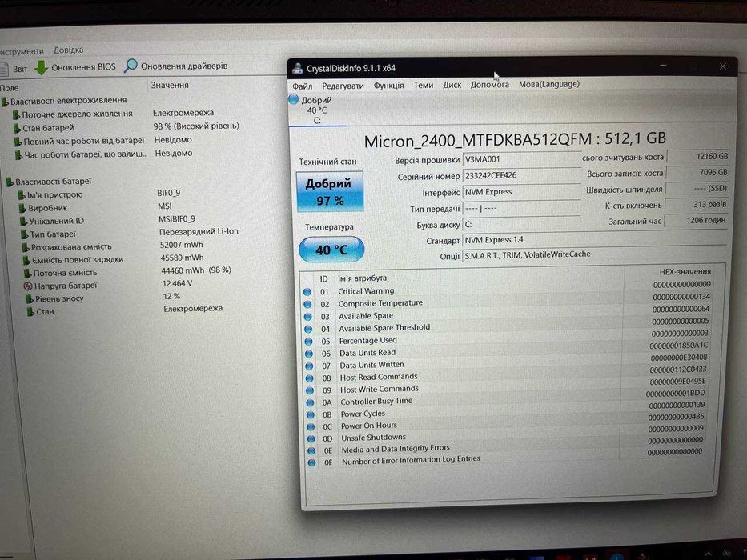Open the Функція menu

click(388, 86)
